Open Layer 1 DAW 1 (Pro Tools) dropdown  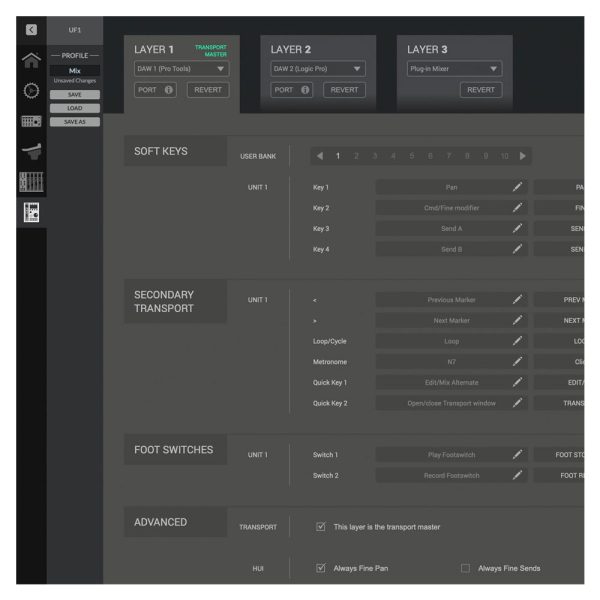coord(181,69)
